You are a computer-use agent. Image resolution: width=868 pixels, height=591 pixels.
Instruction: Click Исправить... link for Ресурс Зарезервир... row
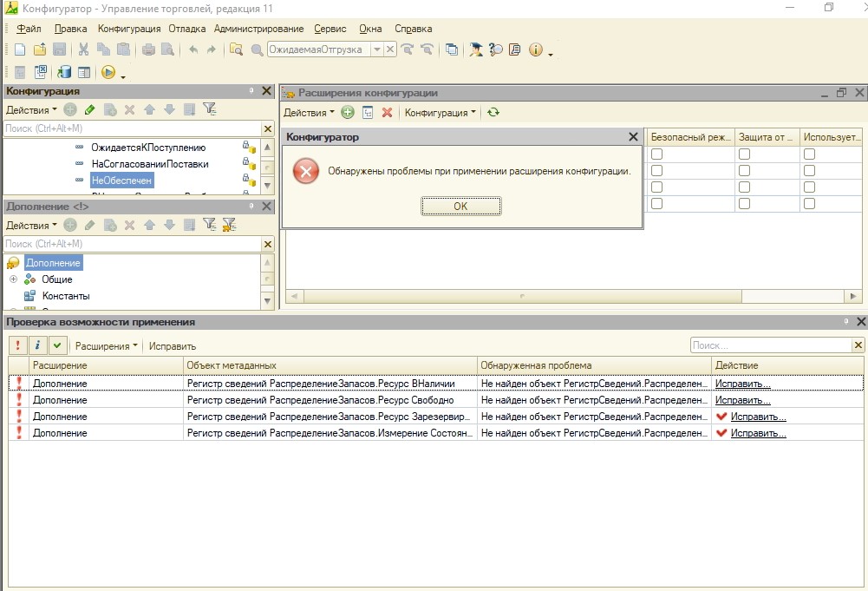click(758, 417)
